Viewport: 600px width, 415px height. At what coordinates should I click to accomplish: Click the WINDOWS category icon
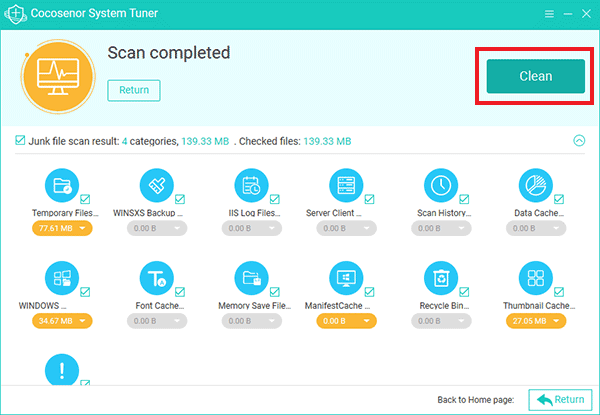click(x=62, y=278)
